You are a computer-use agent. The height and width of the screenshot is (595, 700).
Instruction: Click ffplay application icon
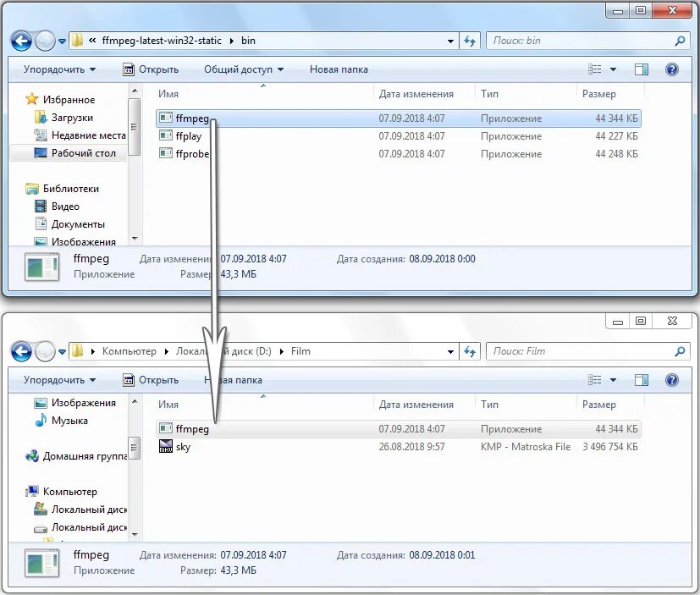tap(166, 135)
